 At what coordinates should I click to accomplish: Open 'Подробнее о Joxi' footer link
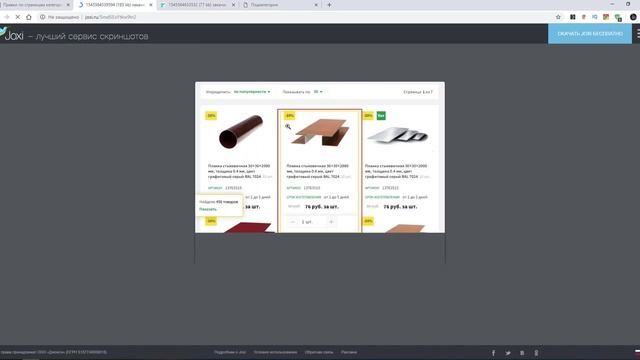pos(230,352)
